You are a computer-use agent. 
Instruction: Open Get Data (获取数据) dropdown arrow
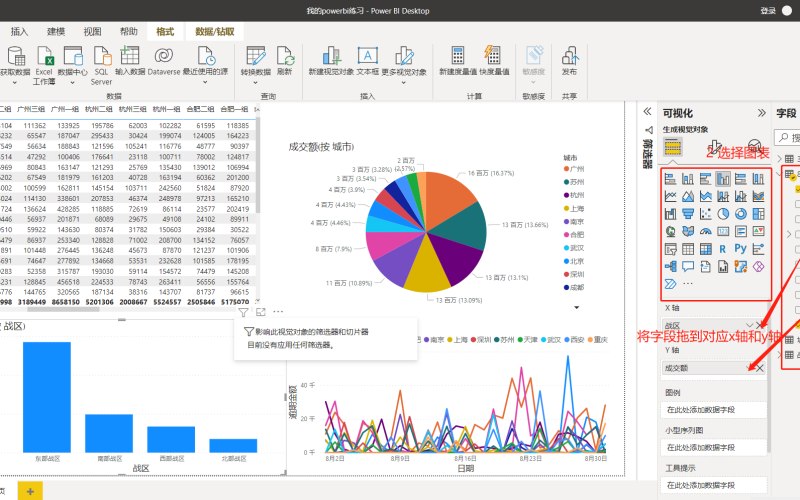15,83
